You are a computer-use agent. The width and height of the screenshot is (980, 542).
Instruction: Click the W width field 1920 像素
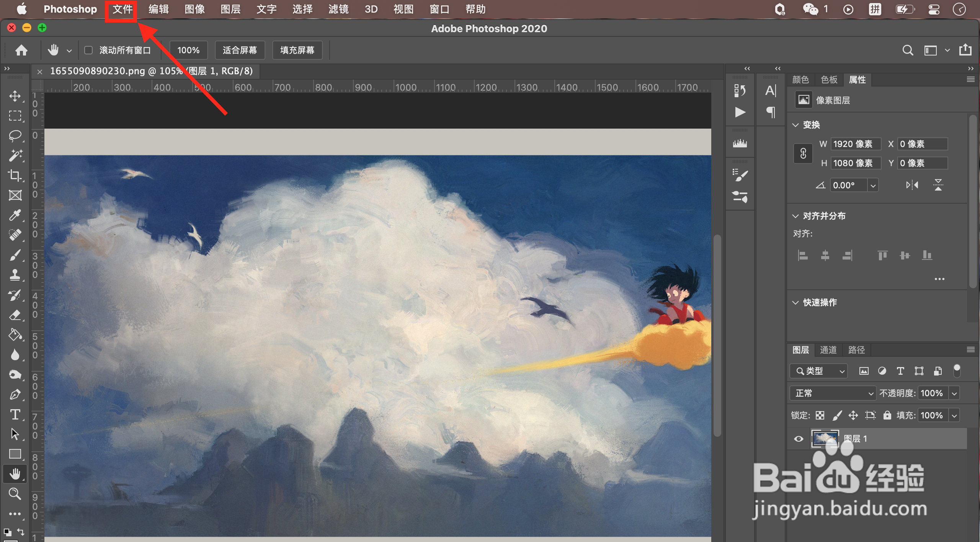tap(856, 144)
